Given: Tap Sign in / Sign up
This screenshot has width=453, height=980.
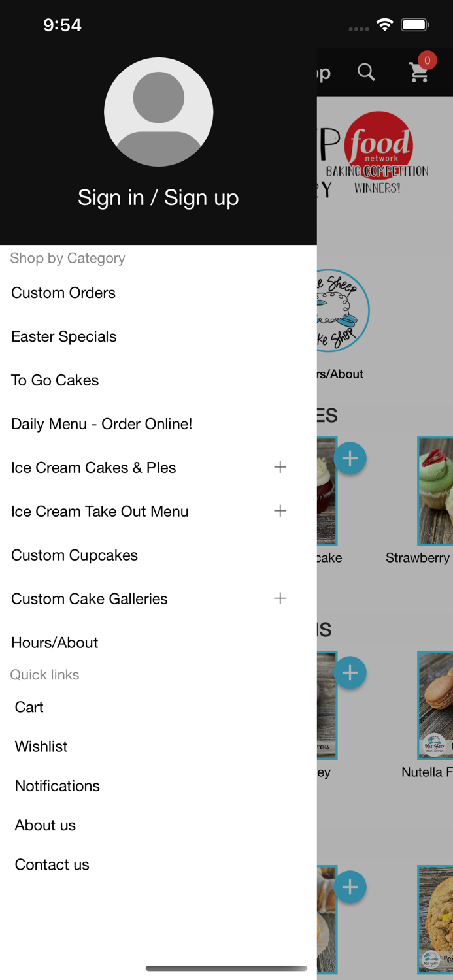Looking at the screenshot, I should 158,197.
